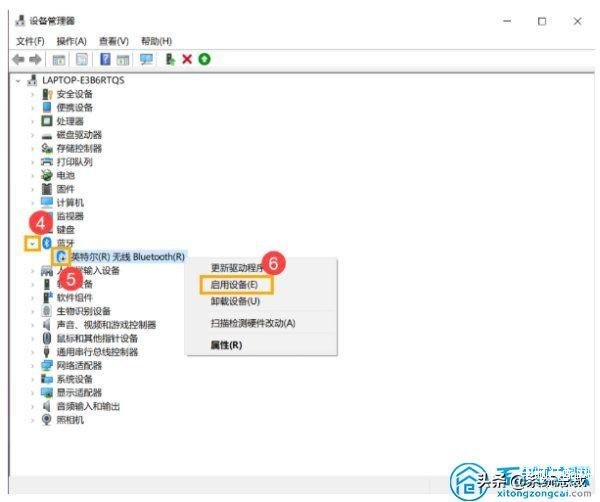The image size is (600, 502).
Task: Click the blue help question-mark icon
Action: (x=105, y=59)
